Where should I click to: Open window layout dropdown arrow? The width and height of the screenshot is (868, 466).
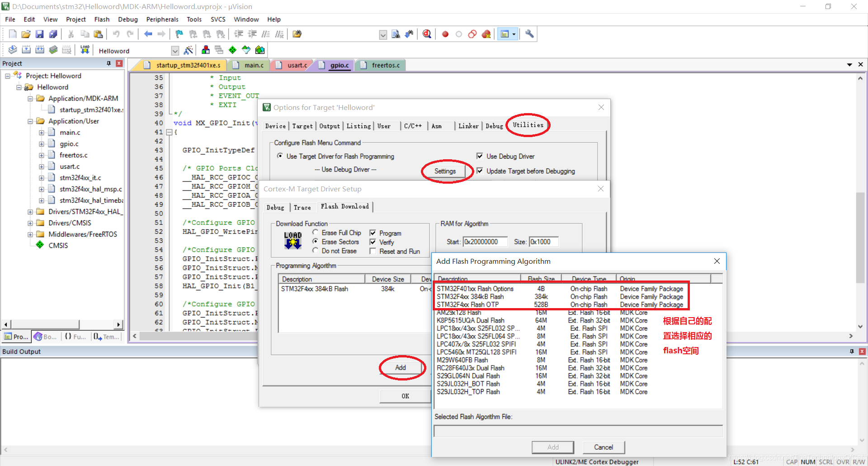[x=514, y=34]
